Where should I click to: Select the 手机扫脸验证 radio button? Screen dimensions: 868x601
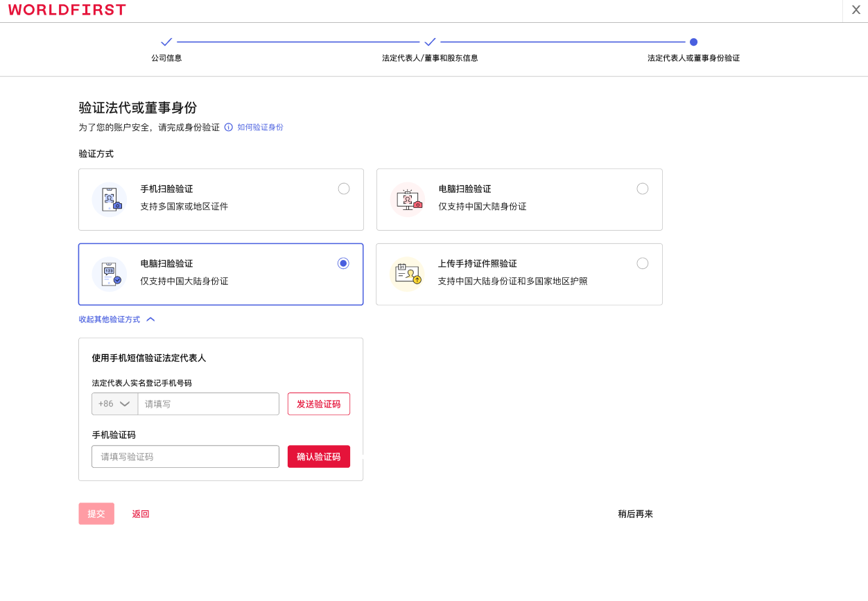(x=344, y=189)
